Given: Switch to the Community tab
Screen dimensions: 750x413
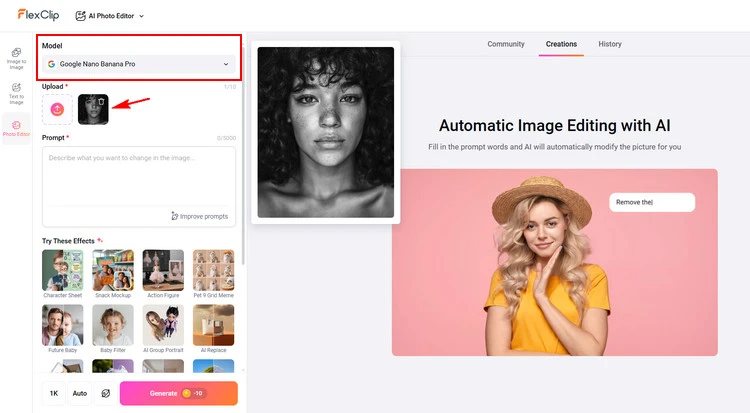Looking at the screenshot, I should (x=506, y=44).
